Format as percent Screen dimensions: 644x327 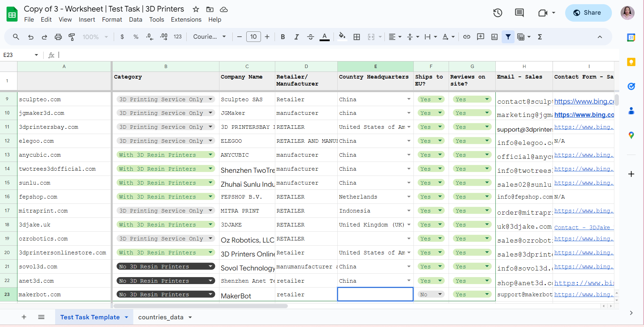tap(136, 37)
